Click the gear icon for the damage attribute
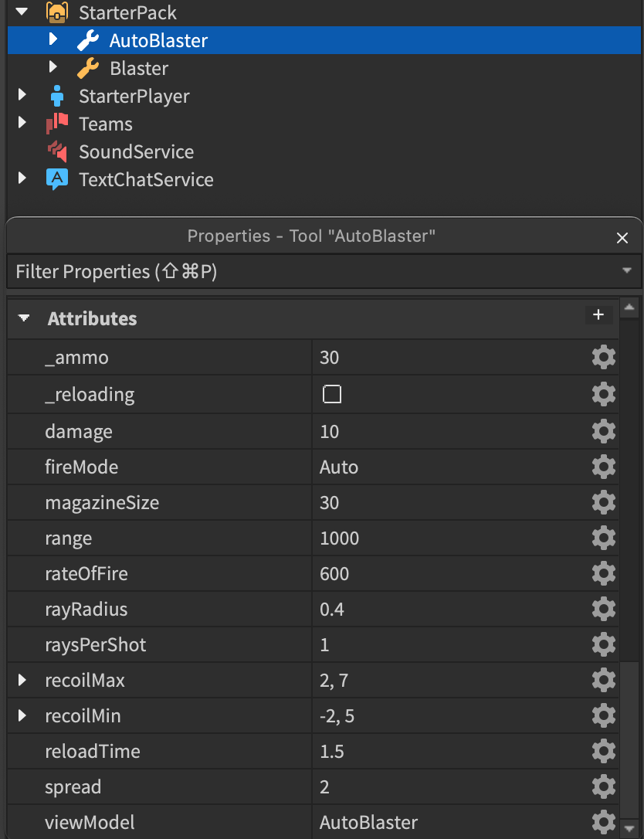 coord(603,431)
